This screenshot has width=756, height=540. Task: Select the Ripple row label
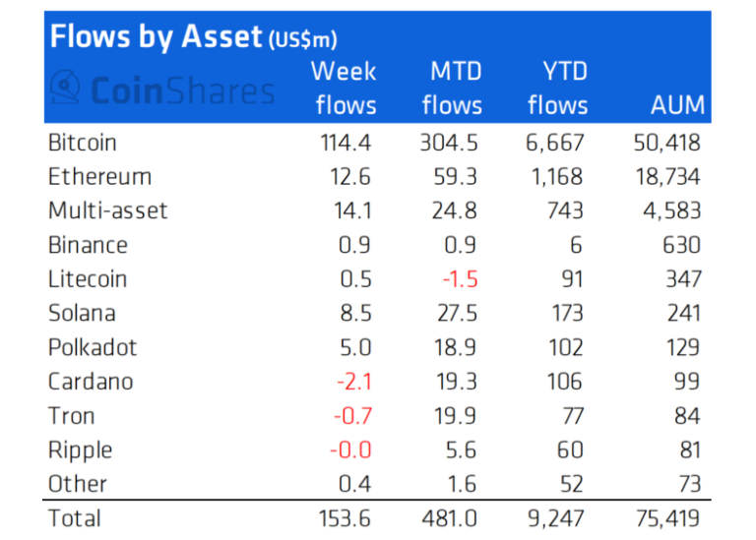pos(80,450)
